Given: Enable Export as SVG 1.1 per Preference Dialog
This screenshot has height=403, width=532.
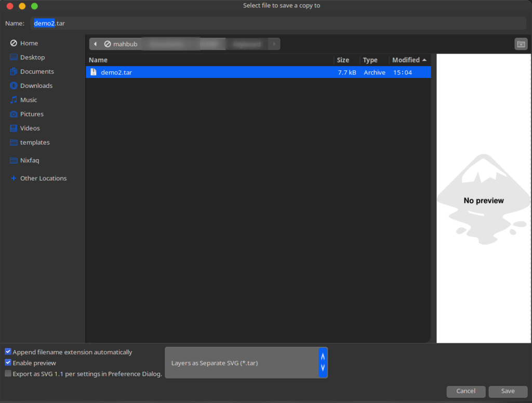Looking at the screenshot, I should 8,373.
